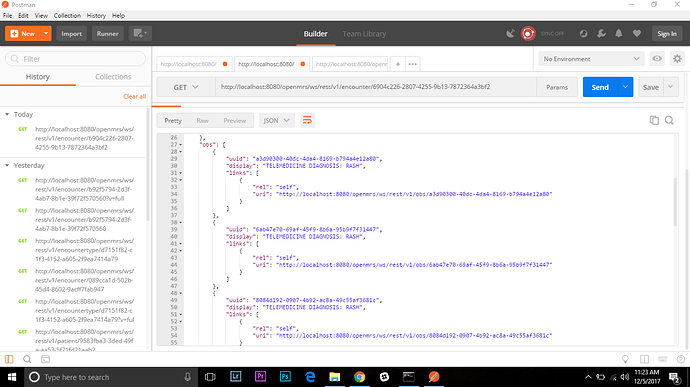Open keyboard shortcuts icon in status bar
Screen dimensions: 690x387
pos(663,359)
